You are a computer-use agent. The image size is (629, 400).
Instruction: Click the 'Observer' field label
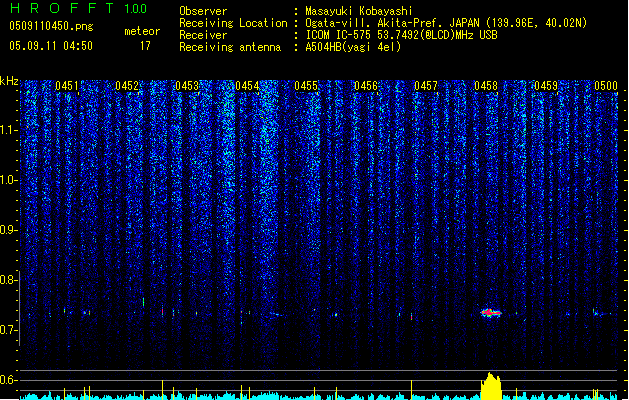click(203, 11)
